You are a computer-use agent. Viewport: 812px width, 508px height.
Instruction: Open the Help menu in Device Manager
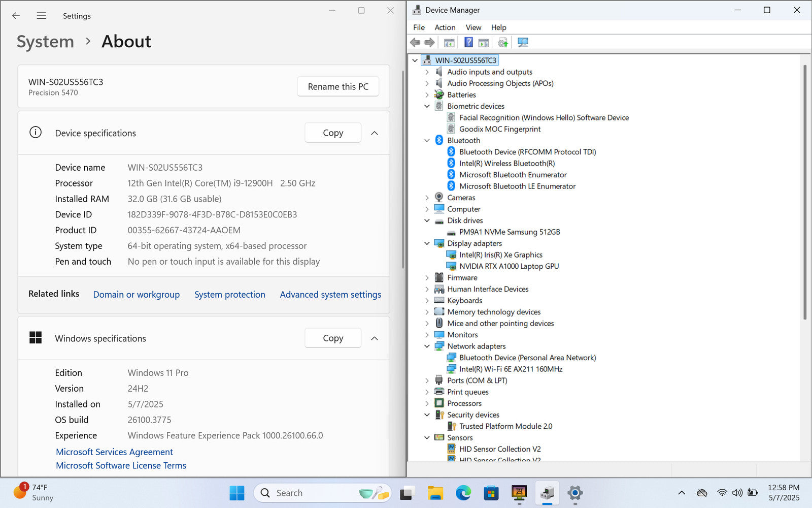click(x=498, y=27)
